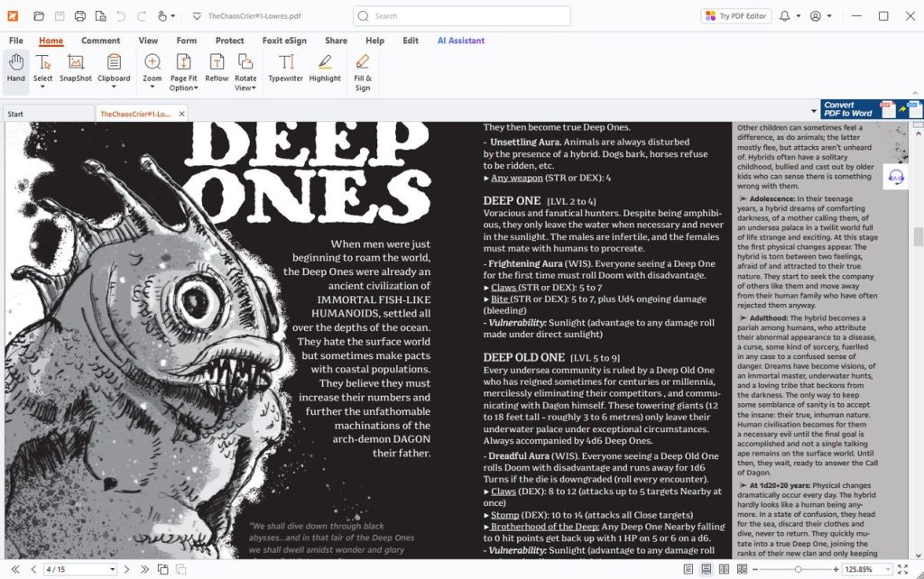Open Page Fit Option
Screen dimensions: 924x579
[183, 72]
